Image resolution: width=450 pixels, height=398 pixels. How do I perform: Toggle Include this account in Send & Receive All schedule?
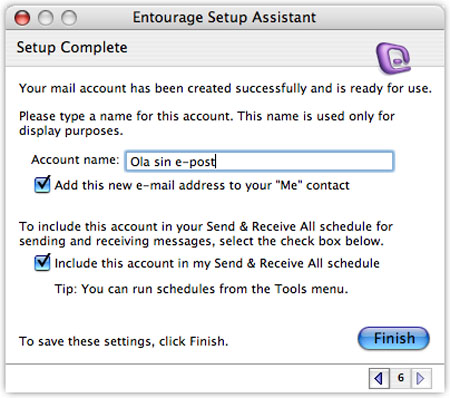click(42, 262)
